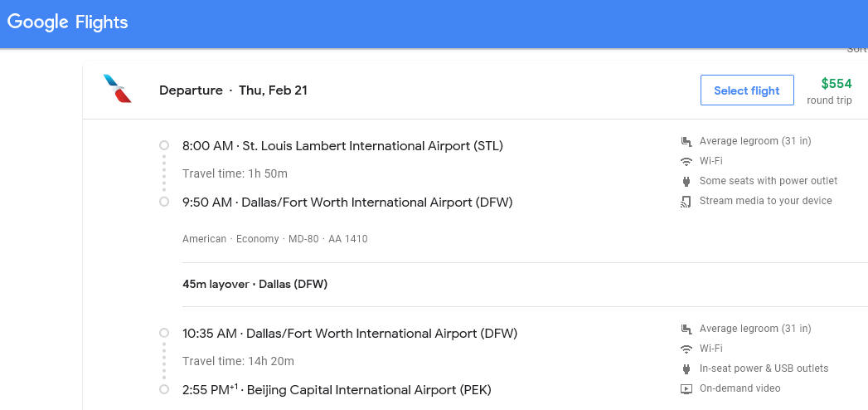Viewport: 868px width, 410px height.
Task: Click the legroom seat icon for the Beijing flight
Action: (x=686, y=329)
